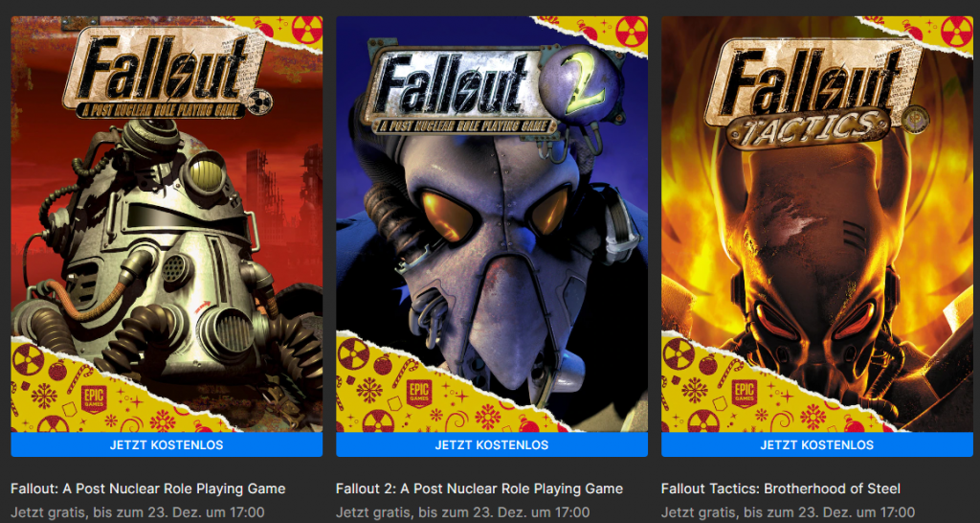Click the radiation symbol atop Fallout cover
Image resolution: width=980 pixels, height=523 pixels.
(307, 30)
